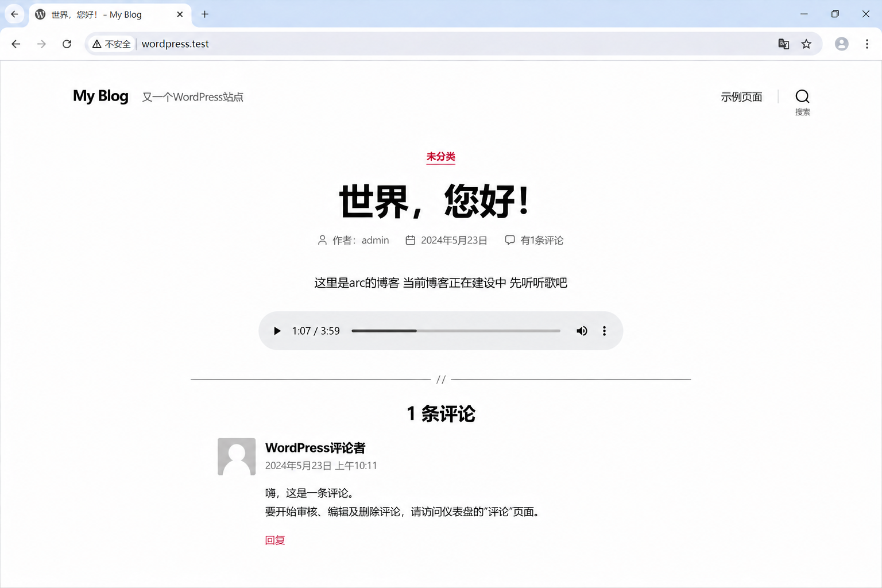Click comment text 嗨，这是一条评论。
The width and height of the screenshot is (882, 588).
[310, 493]
